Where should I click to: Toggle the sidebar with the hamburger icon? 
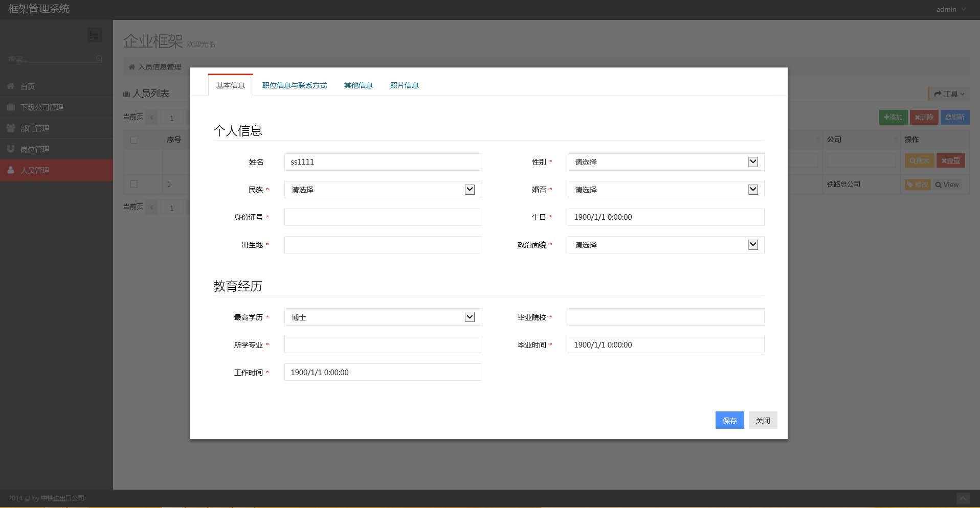(95, 35)
